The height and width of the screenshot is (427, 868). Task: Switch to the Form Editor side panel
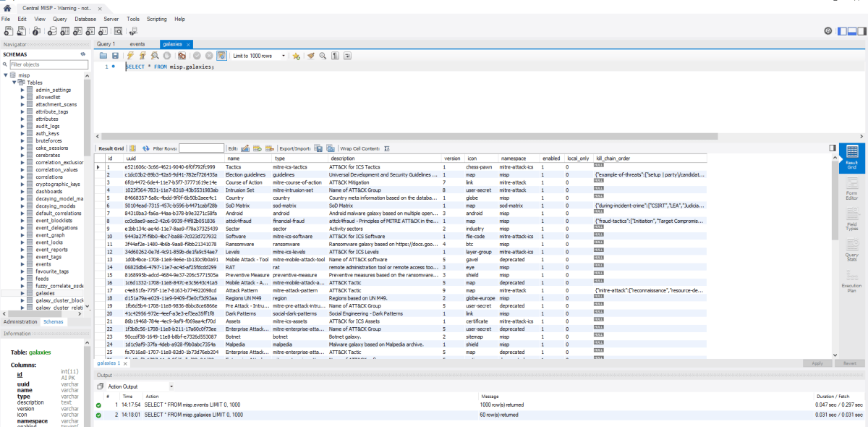click(x=851, y=189)
